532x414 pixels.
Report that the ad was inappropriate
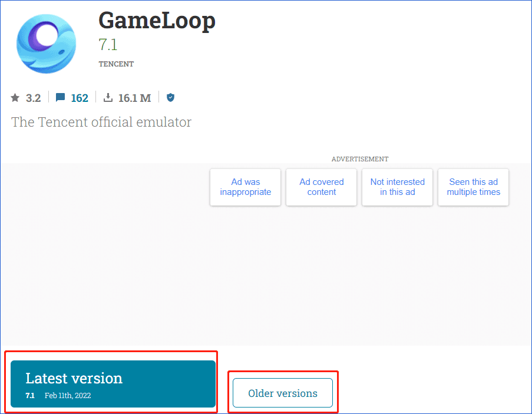point(245,187)
